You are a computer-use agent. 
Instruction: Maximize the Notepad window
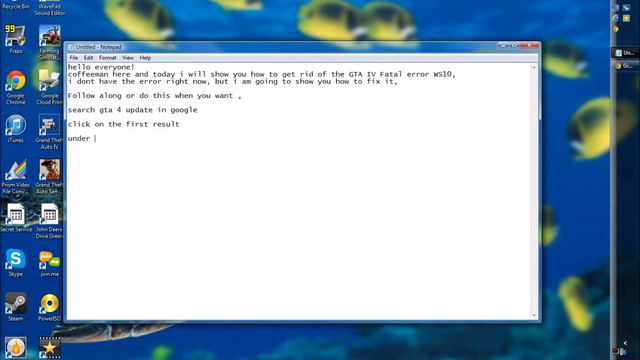pyautogui.click(x=514, y=45)
